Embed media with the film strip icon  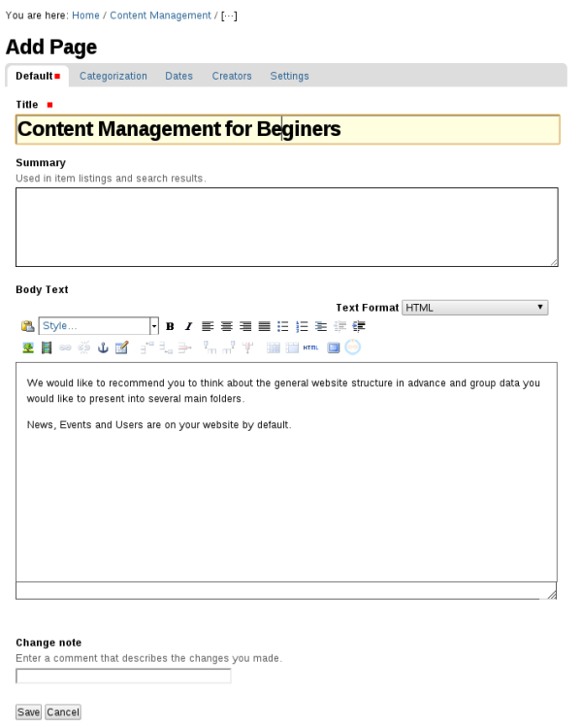[x=47, y=347]
